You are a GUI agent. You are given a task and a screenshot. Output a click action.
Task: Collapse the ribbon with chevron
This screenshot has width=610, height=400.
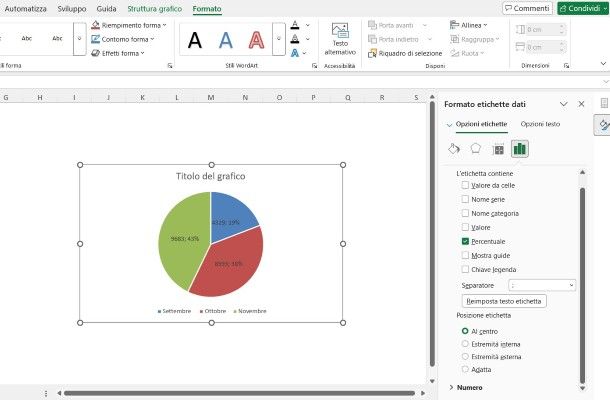(x=603, y=63)
